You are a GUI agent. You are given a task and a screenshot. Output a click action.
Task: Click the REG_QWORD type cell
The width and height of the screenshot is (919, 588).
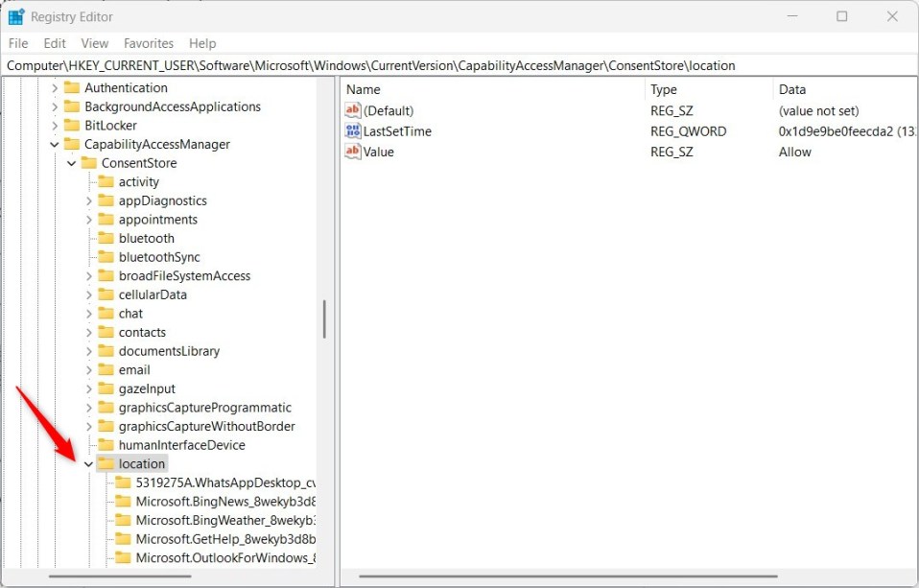tap(688, 131)
